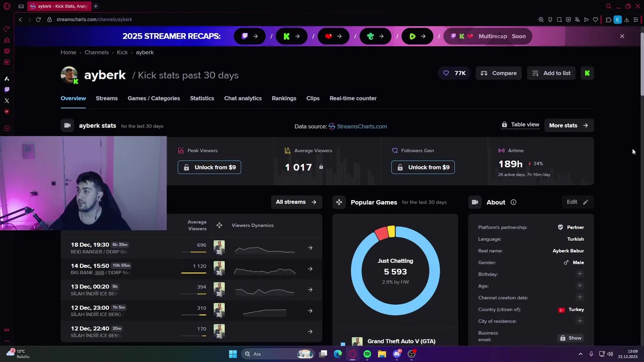The height and width of the screenshot is (362, 644).
Task: Open All streams
Action: click(296, 202)
